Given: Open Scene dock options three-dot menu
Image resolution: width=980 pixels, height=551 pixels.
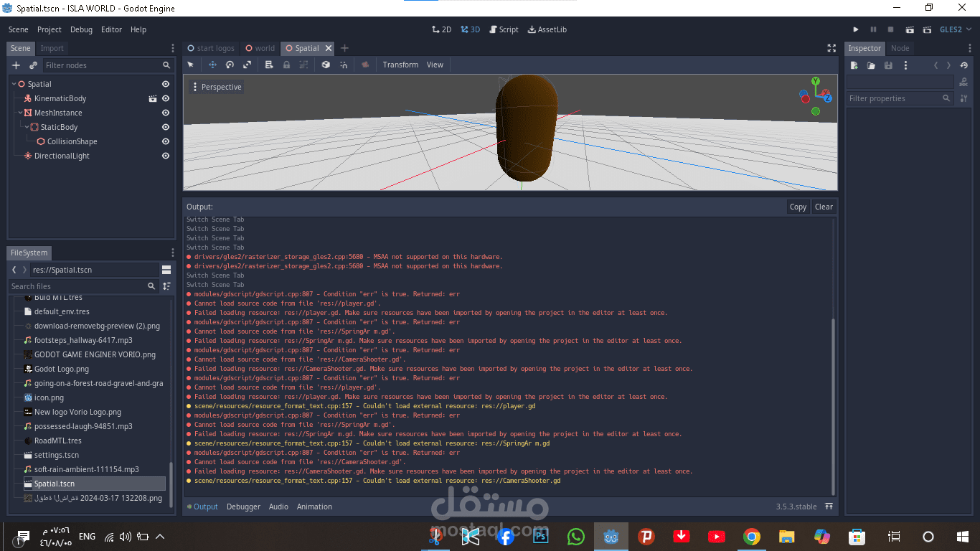Looking at the screenshot, I should (172, 48).
